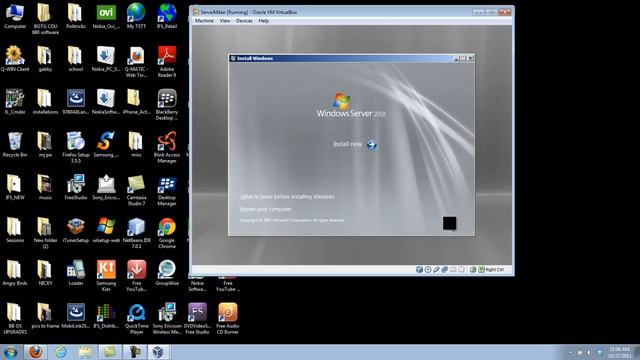Click Install now in Windows Server setup
Viewport: 640px width, 360px height.
coord(347,144)
